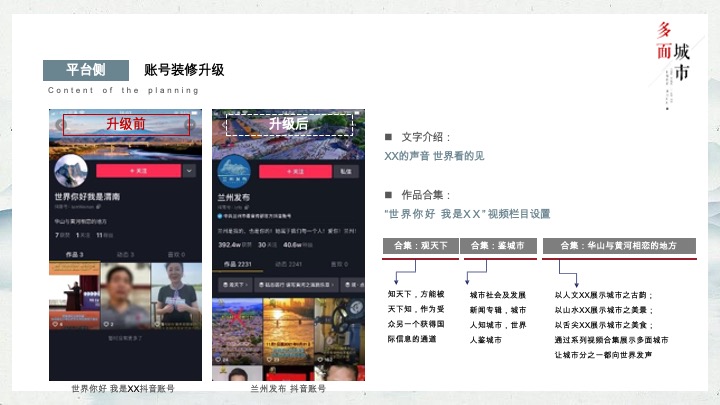This screenshot has width=720, height=405.
Task: Click the 世界你好 我是XX 视频栏目设置 line
Action: 467,214
